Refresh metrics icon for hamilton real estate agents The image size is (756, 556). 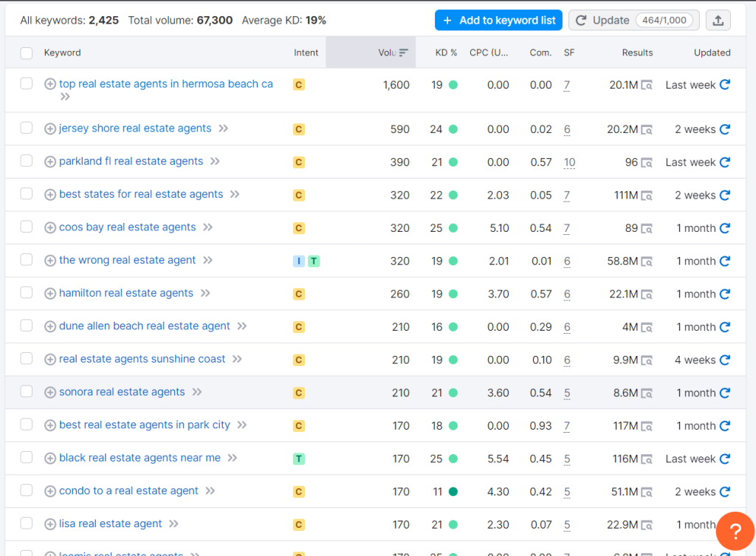tap(726, 293)
